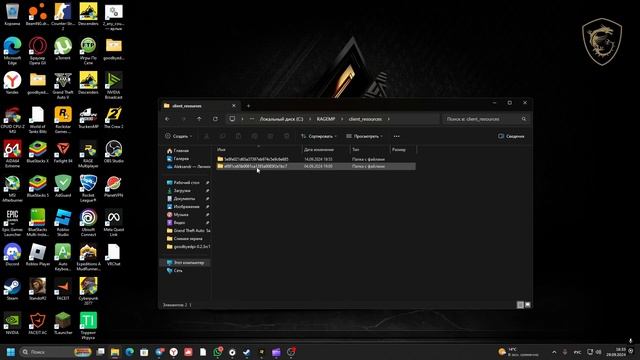Screen dimensions: 640x360
Task: Select the Корзина recycle bin desktop icon
Action: pyautogui.click(x=12, y=14)
